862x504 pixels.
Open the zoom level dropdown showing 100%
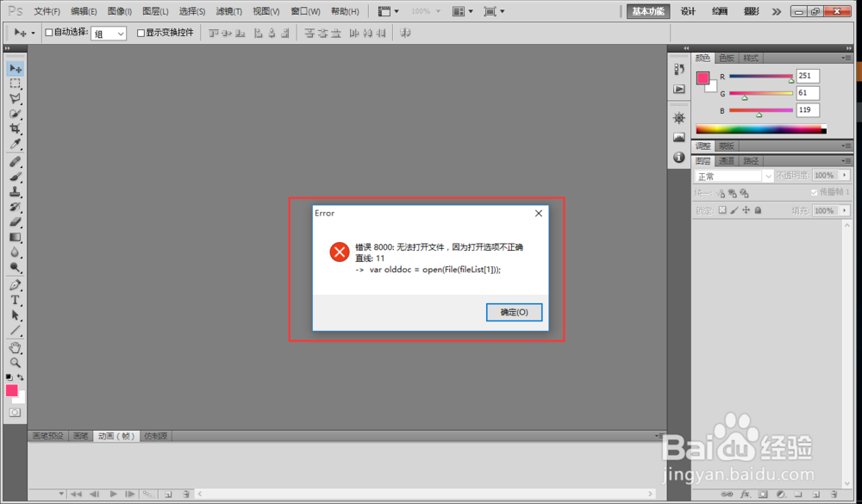pos(428,11)
